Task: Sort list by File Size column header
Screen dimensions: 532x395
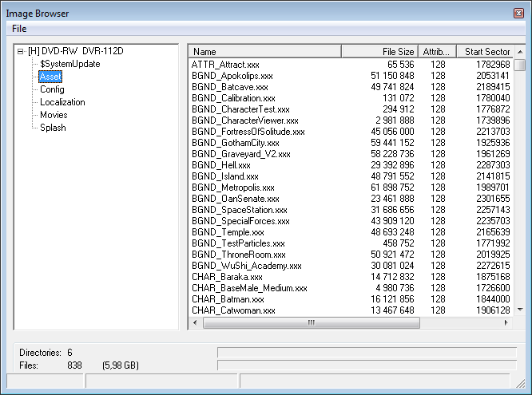Action: (x=379, y=52)
